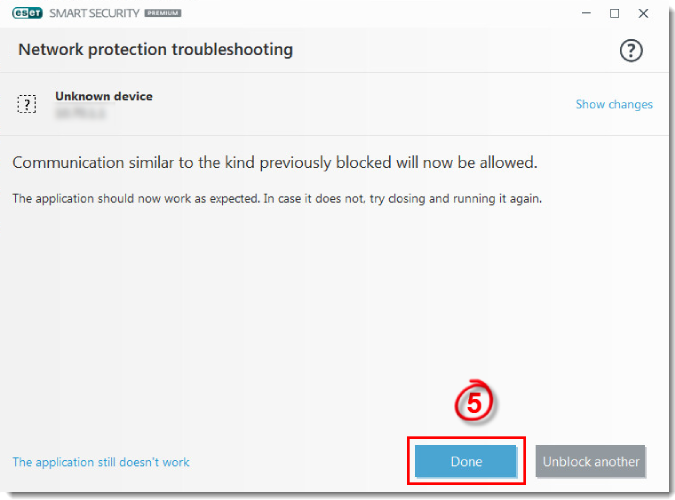Click the Unblock another button
This screenshot has width=675, height=500.
[x=590, y=461]
